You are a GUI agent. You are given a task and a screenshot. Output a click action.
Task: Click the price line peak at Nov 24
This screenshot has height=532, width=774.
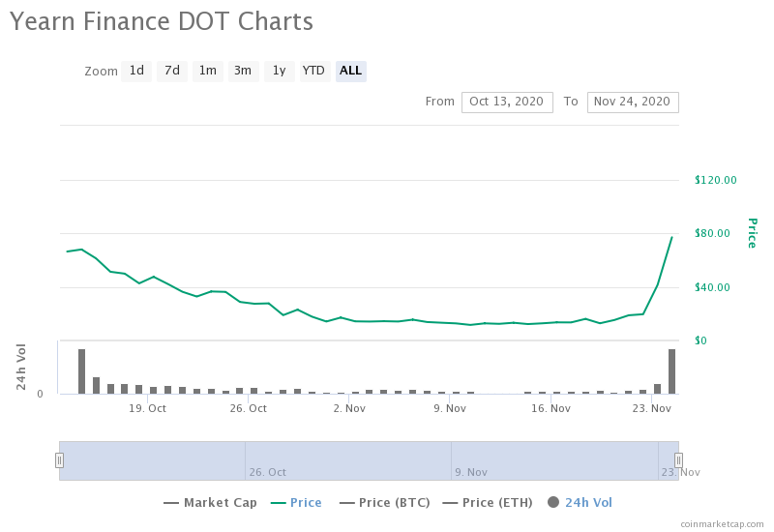coord(671,237)
